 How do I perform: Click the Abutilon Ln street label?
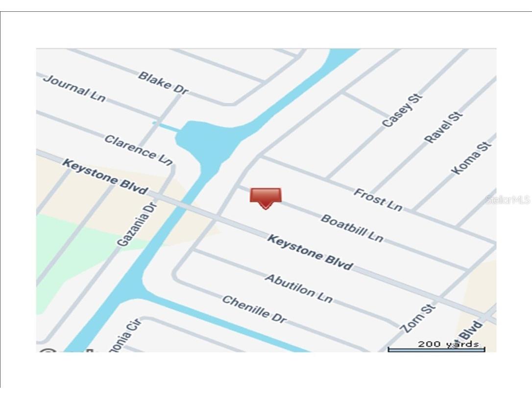tap(298, 288)
